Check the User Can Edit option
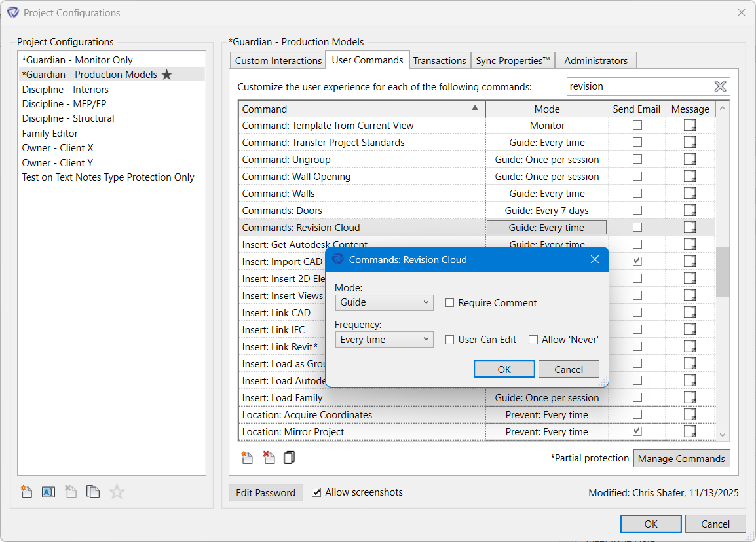This screenshot has width=756, height=542. [451, 339]
